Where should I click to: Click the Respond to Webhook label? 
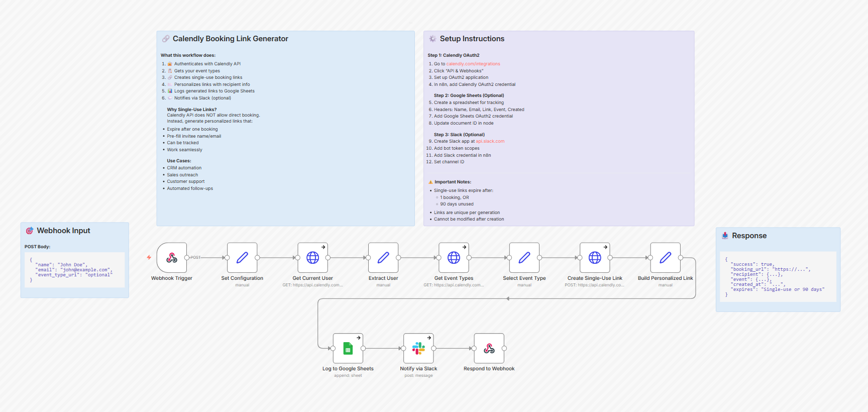pyautogui.click(x=489, y=369)
